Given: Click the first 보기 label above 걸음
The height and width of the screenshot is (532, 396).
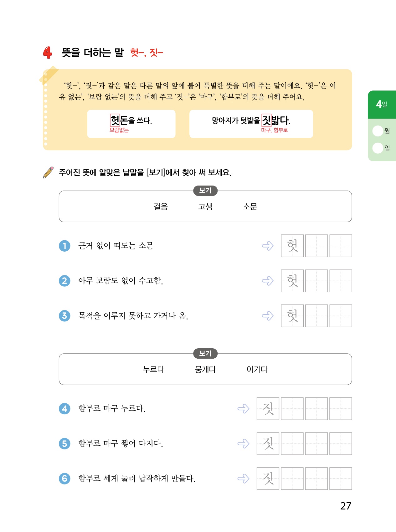Looking at the screenshot, I should pyautogui.click(x=205, y=191).
